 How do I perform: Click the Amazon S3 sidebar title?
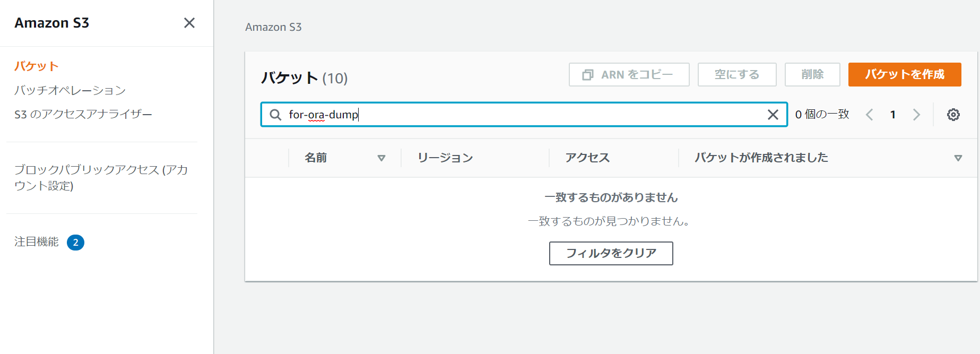[52, 23]
